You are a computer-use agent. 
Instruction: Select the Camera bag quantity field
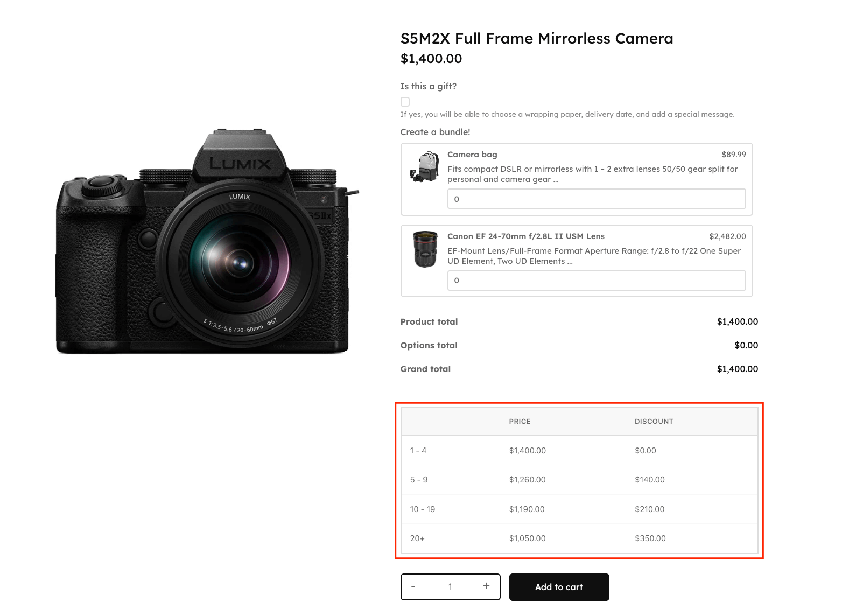(x=596, y=199)
